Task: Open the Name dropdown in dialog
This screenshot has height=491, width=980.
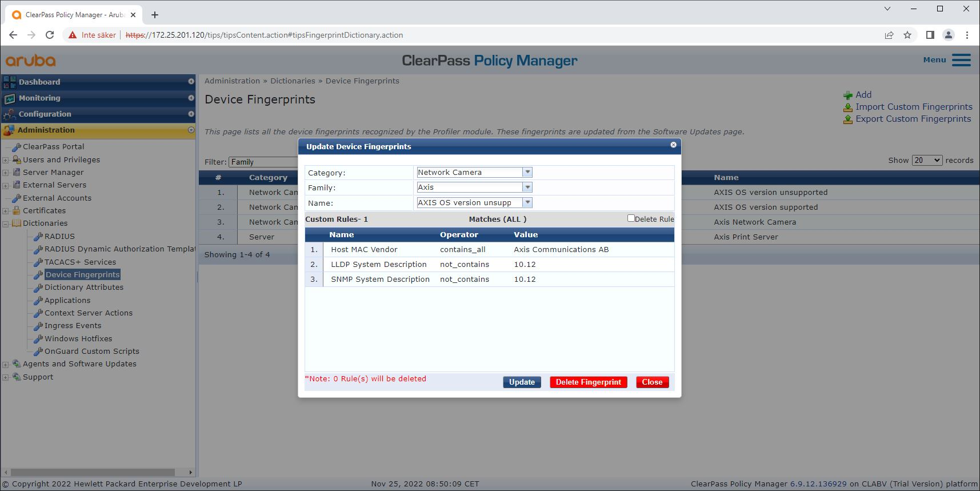Action: [527, 202]
